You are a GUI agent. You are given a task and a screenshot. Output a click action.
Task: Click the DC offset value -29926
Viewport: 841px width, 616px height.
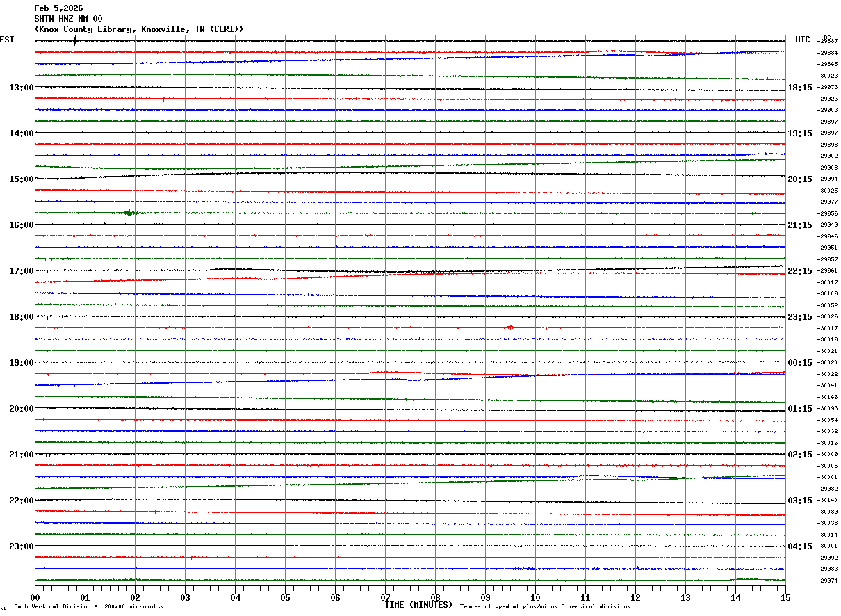(828, 99)
